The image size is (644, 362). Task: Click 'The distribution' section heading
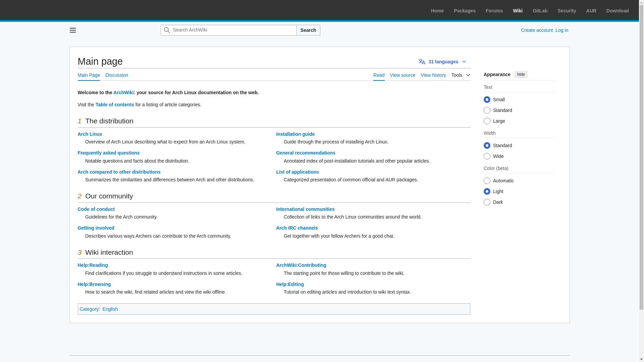tap(109, 121)
